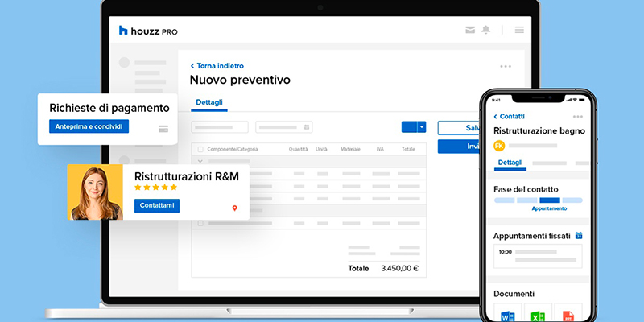Open the mail inbox icon
This screenshot has height=322, width=644.
[x=470, y=31]
